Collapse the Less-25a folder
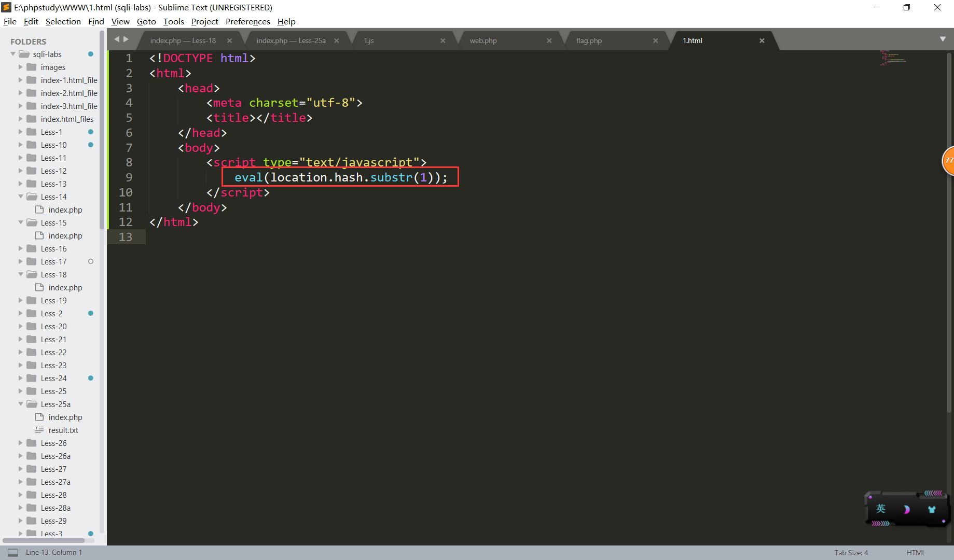Screen dimensions: 954x560 click(21, 404)
